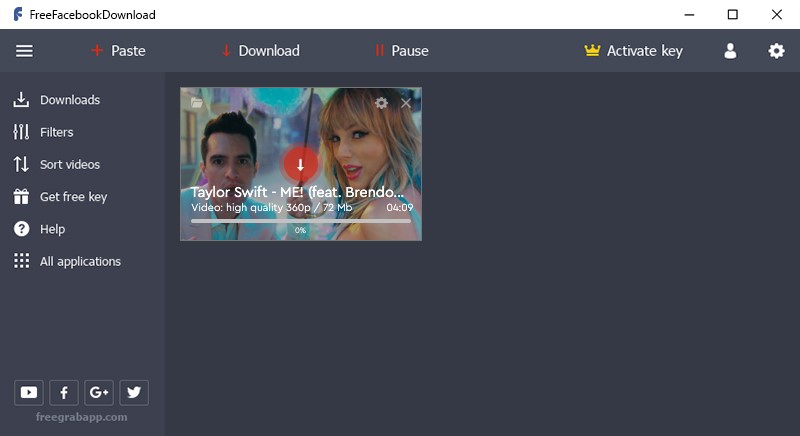Show All applications list
The width and height of the screenshot is (800, 436).
click(x=67, y=261)
